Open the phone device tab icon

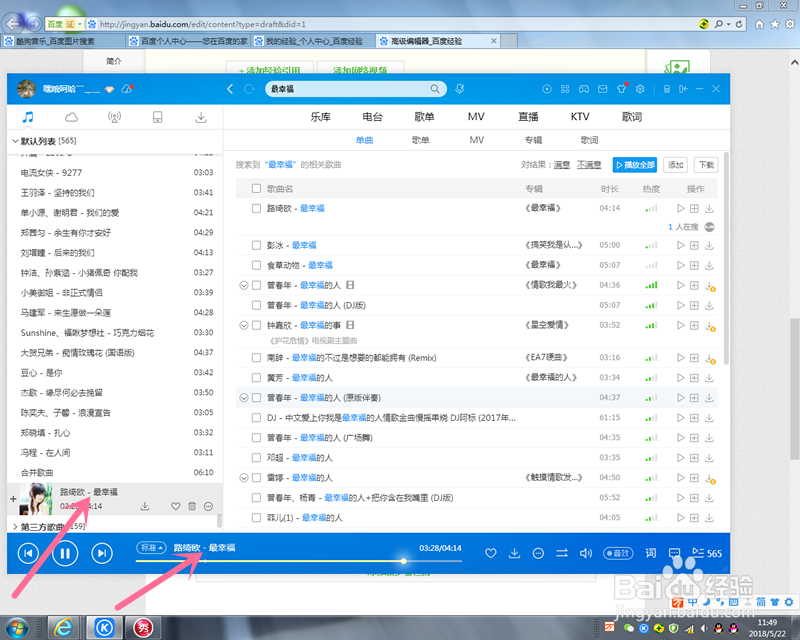coord(158,117)
